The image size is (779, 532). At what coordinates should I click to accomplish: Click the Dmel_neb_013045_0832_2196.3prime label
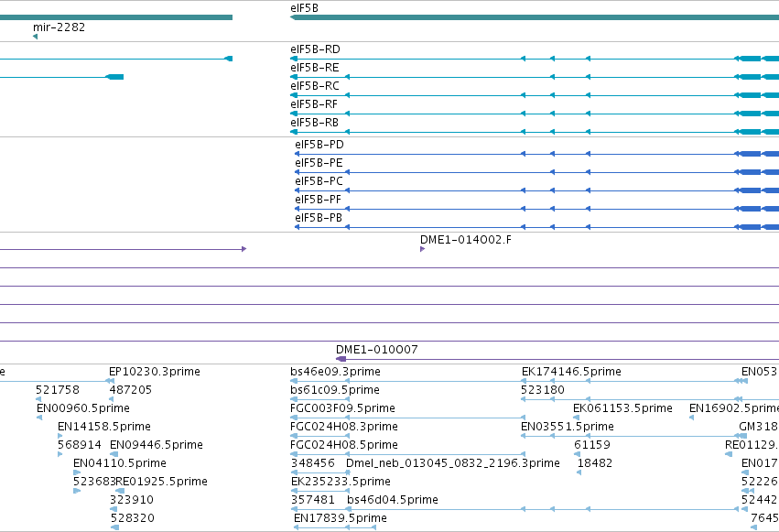pos(452,463)
